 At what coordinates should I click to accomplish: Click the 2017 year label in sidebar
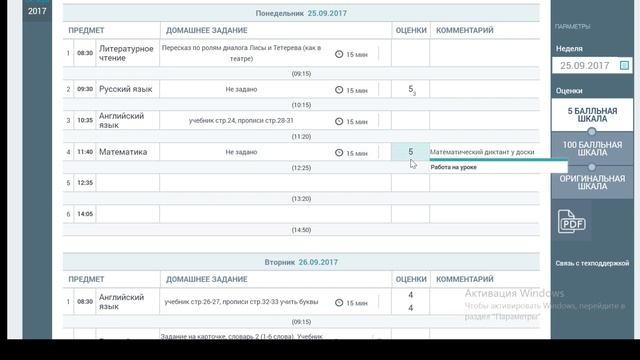[x=37, y=11]
